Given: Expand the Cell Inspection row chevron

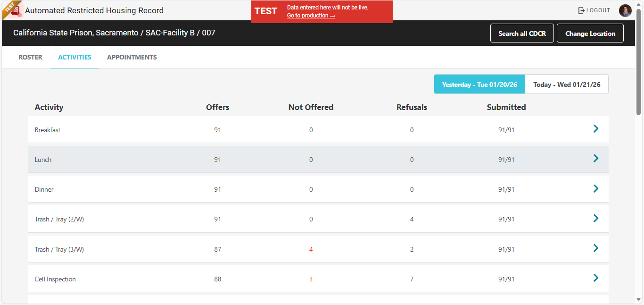Looking at the screenshot, I should (596, 278).
